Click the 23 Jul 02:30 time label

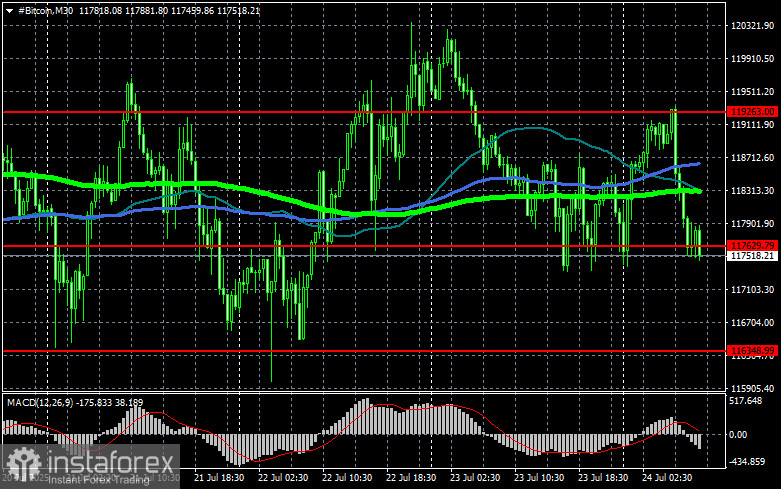click(x=475, y=478)
